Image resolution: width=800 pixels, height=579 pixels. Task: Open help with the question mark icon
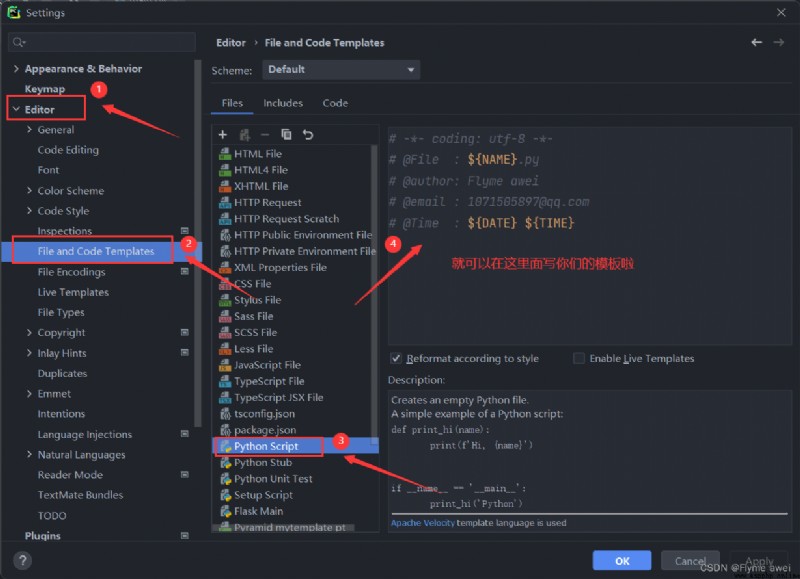(22, 560)
